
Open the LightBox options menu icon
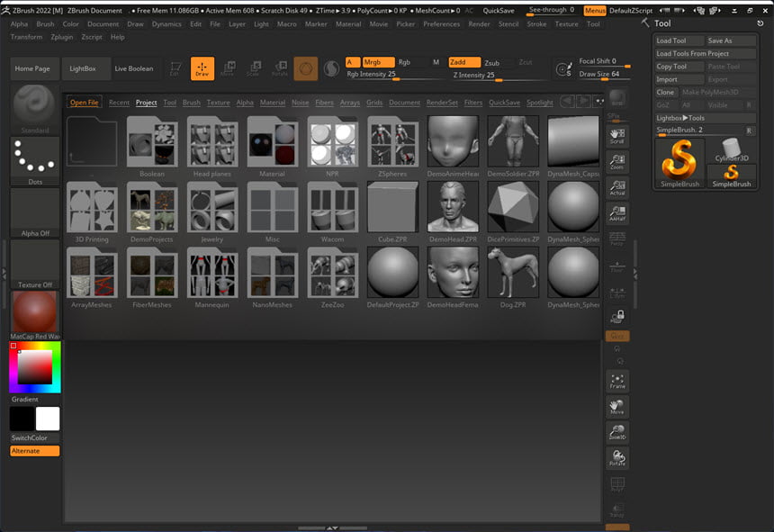pos(598,101)
